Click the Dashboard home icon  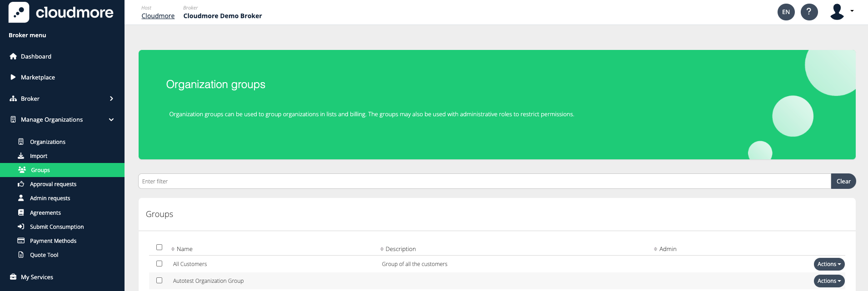[x=13, y=56]
